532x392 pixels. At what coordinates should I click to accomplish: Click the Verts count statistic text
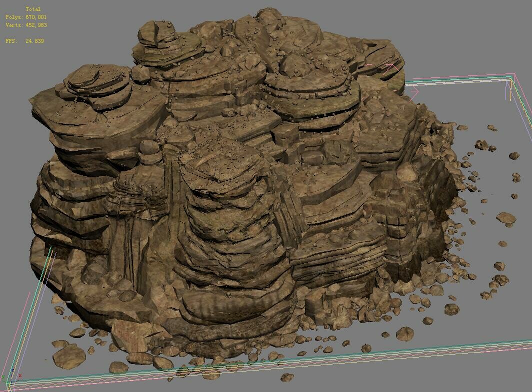tap(26, 25)
